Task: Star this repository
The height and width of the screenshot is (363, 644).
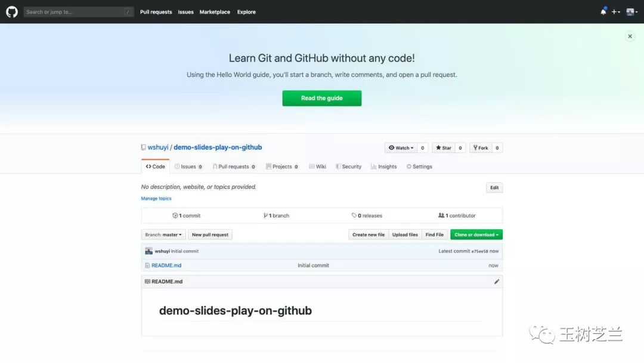Action: click(444, 147)
